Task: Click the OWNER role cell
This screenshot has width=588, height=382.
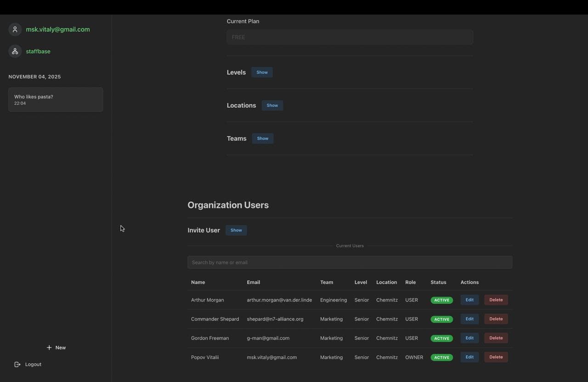Action: (414, 357)
